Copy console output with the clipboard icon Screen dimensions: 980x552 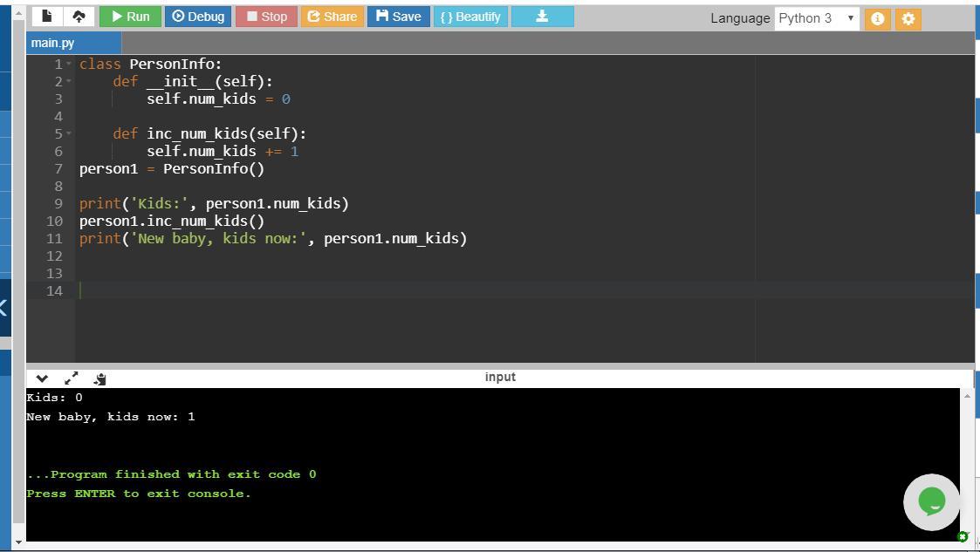point(100,378)
